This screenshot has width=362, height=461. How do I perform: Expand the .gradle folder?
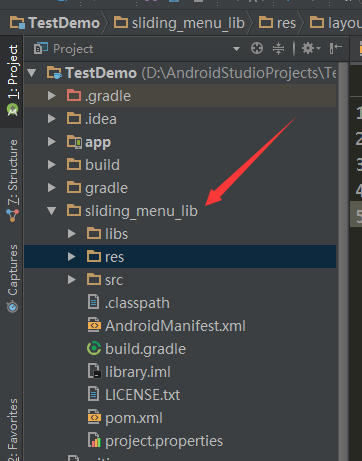(51, 96)
